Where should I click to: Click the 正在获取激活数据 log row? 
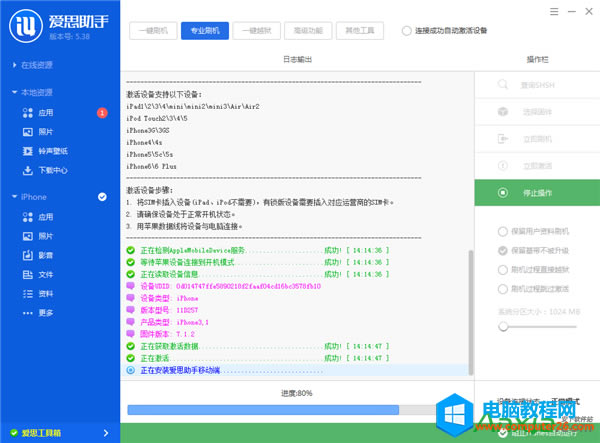click(x=258, y=346)
